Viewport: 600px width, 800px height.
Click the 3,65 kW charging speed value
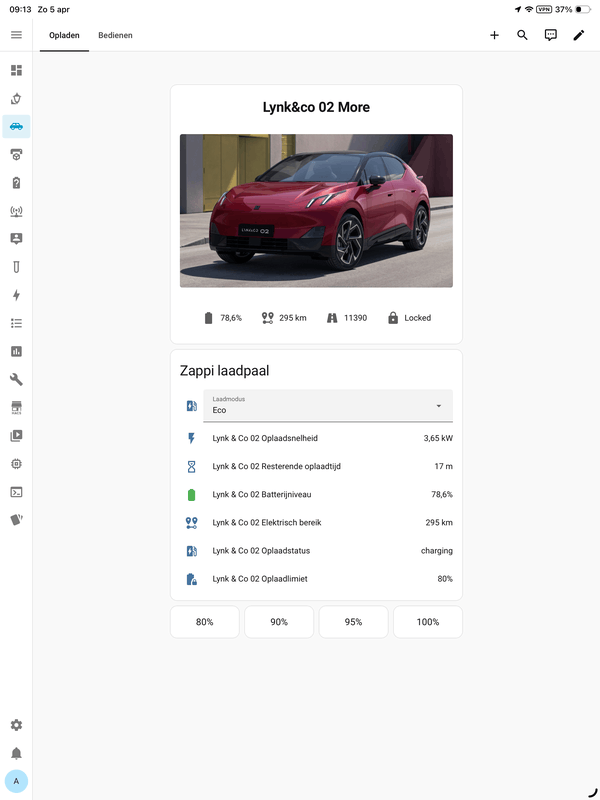[x=438, y=438]
